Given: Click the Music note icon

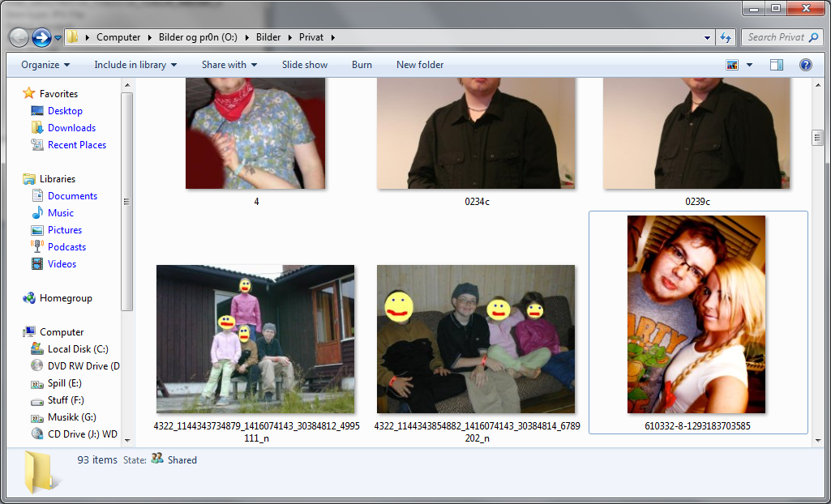Looking at the screenshot, I should pos(37,213).
